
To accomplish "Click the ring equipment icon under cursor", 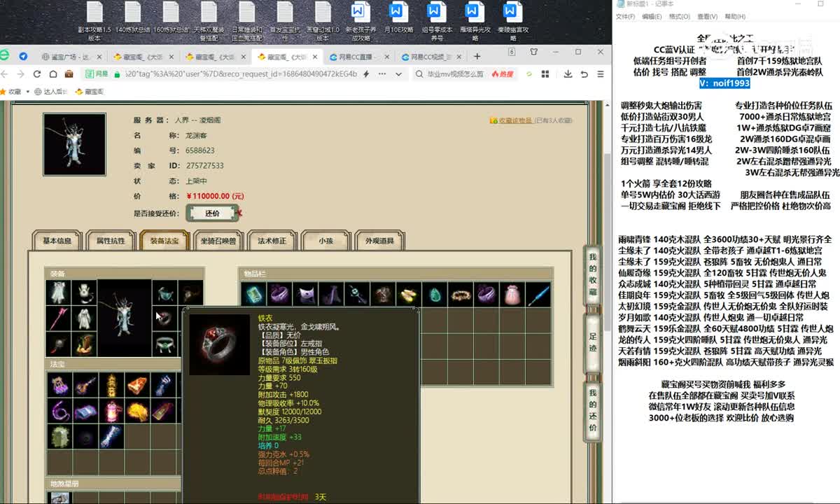I will pyautogui.click(x=165, y=318).
